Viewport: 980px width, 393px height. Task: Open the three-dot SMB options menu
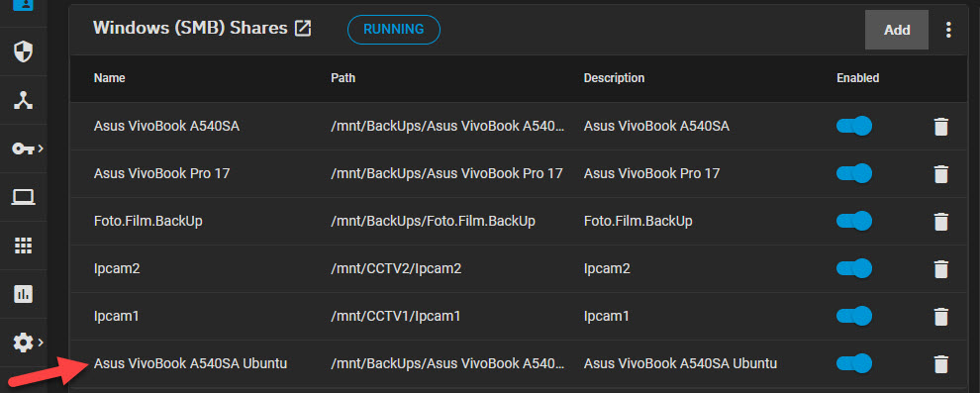948,30
